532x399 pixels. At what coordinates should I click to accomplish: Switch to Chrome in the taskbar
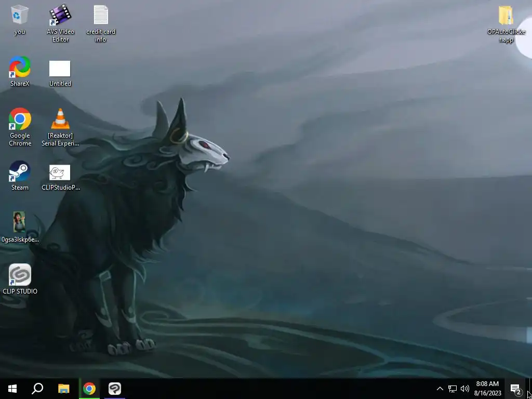tap(89, 389)
